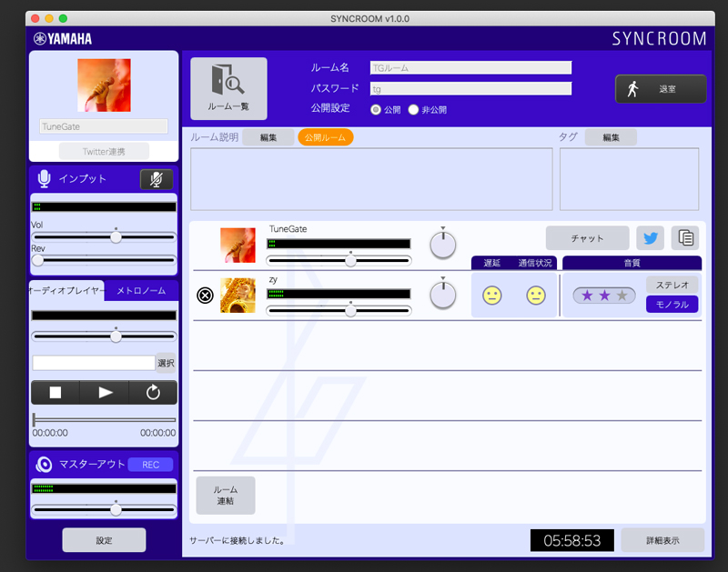Viewport: 728px width, 572px height.
Task: Switch to the metronome (メトロノーム) tab
Action: (141, 290)
